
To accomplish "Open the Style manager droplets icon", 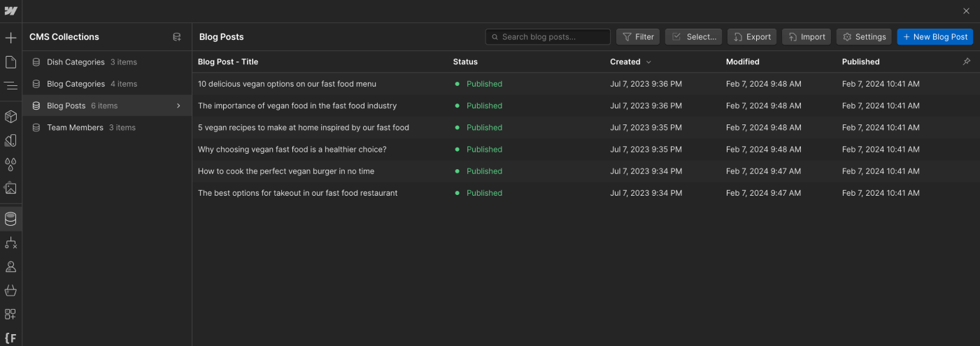I will 10,164.
